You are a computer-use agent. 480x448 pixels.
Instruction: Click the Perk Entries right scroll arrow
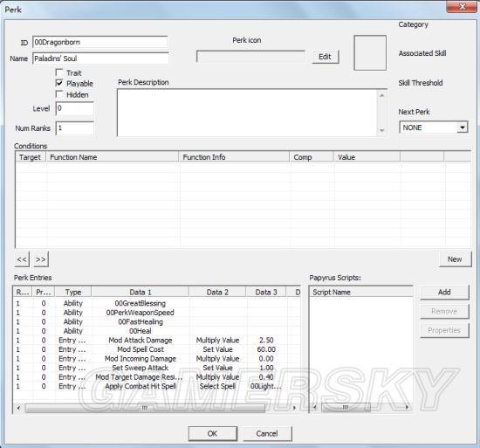(x=294, y=408)
